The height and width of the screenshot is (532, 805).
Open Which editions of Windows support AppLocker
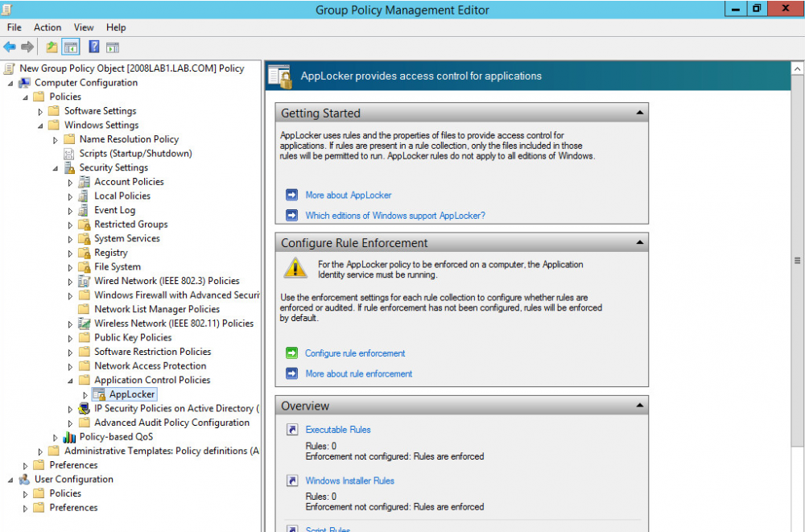pos(395,216)
